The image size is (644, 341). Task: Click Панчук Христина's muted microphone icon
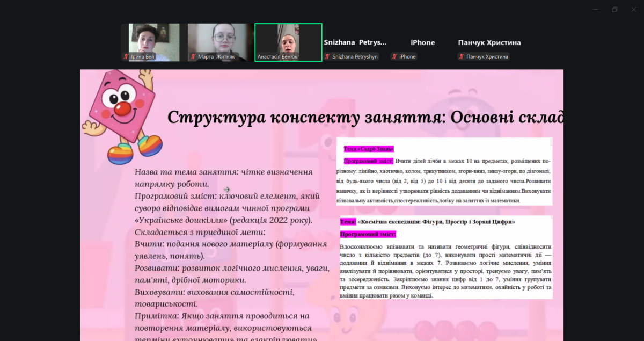(x=462, y=56)
